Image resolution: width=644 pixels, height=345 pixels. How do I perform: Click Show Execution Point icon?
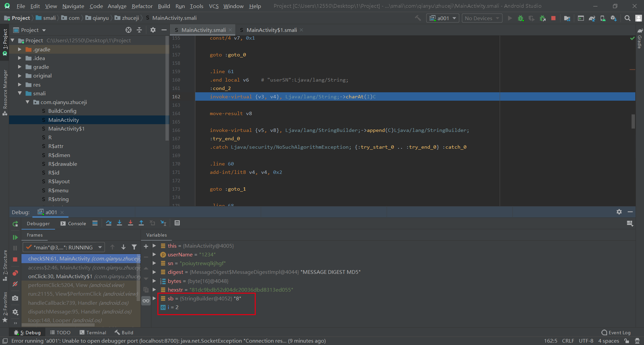(x=95, y=223)
